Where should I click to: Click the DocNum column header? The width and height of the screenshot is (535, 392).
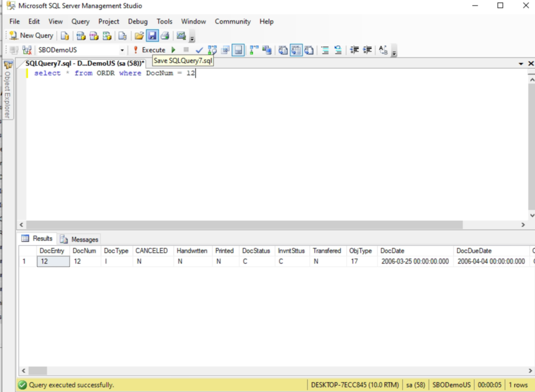point(85,251)
